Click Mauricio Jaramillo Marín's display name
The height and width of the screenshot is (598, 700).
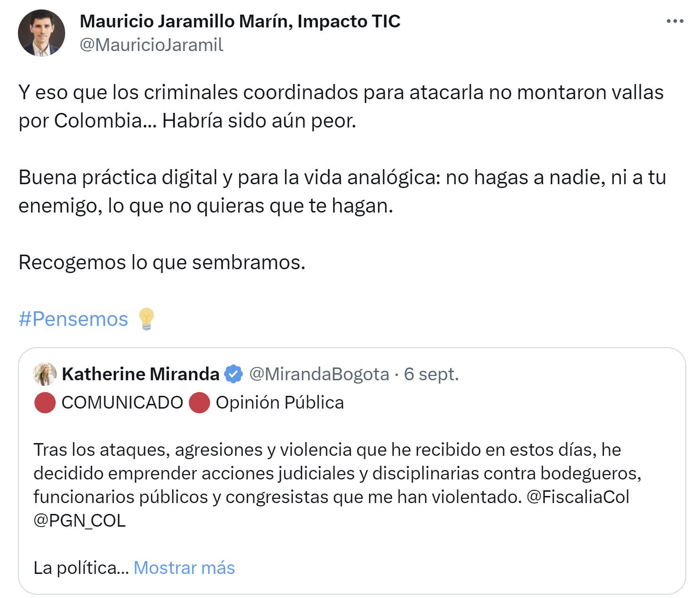click(240, 21)
